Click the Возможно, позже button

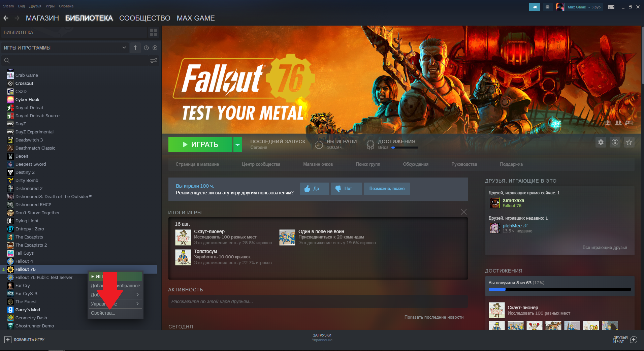(387, 189)
